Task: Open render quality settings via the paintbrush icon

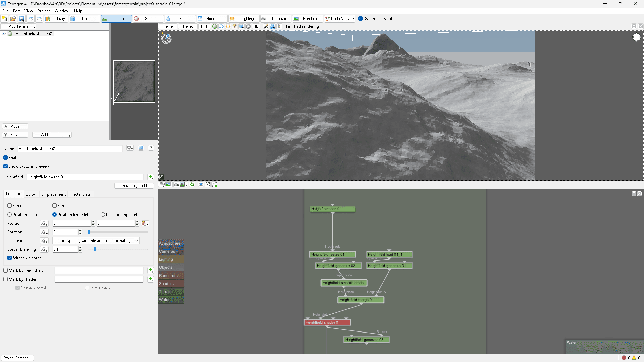Action: tap(266, 26)
